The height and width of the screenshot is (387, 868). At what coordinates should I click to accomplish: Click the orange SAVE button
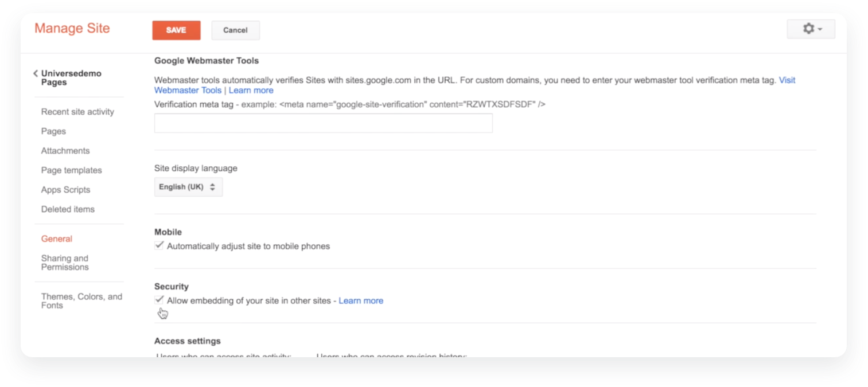tap(176, 30)
